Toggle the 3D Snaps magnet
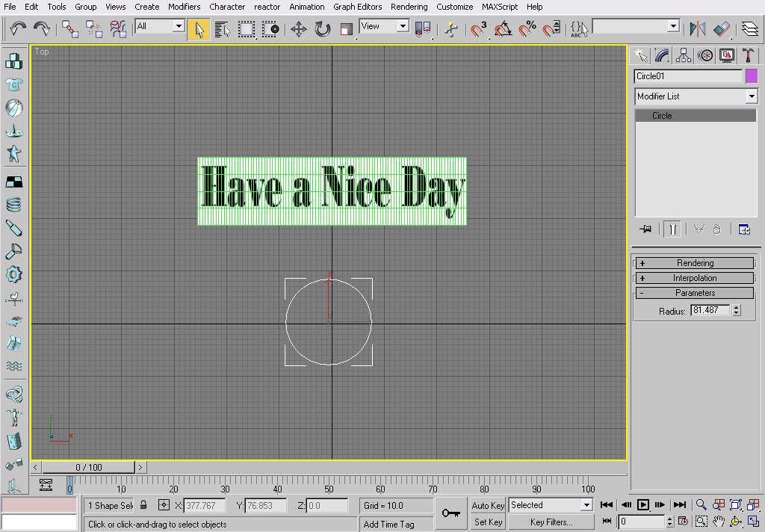 click(x=479, y=29)
